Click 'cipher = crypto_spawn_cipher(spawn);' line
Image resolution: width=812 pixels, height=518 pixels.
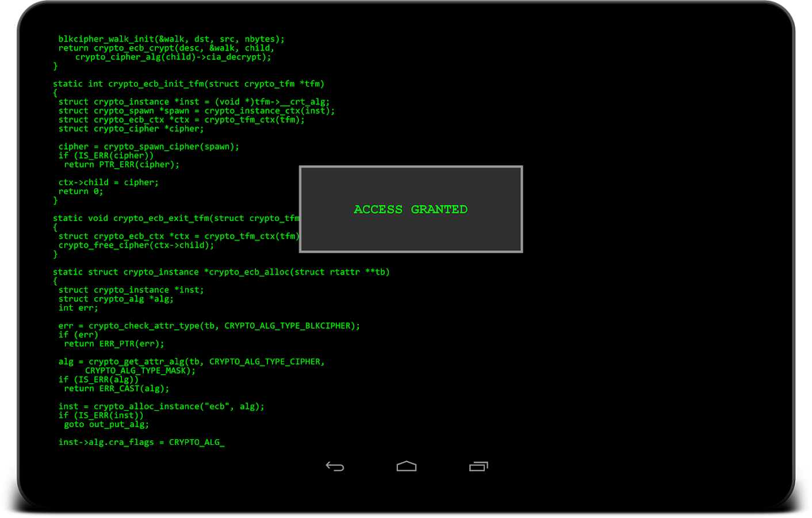point(149,147)
